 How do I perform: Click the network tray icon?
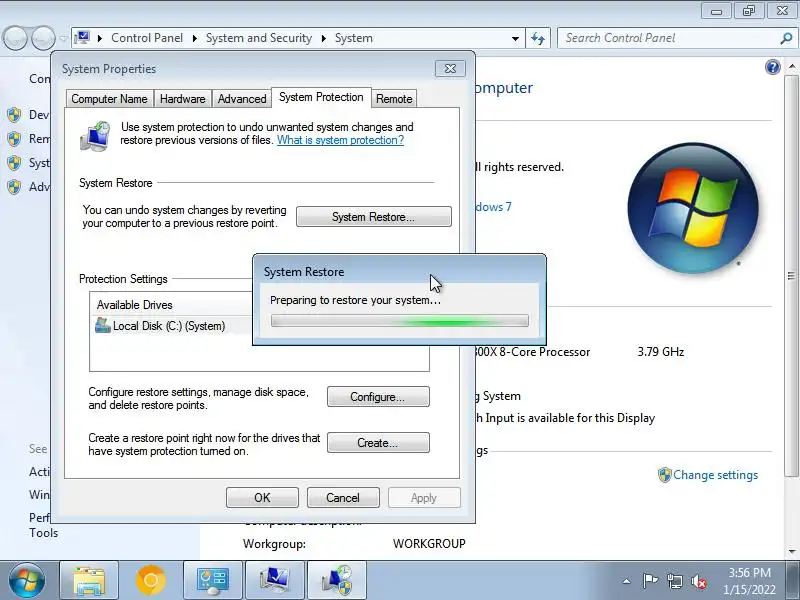pyautogui.click(x=674, y=581)
